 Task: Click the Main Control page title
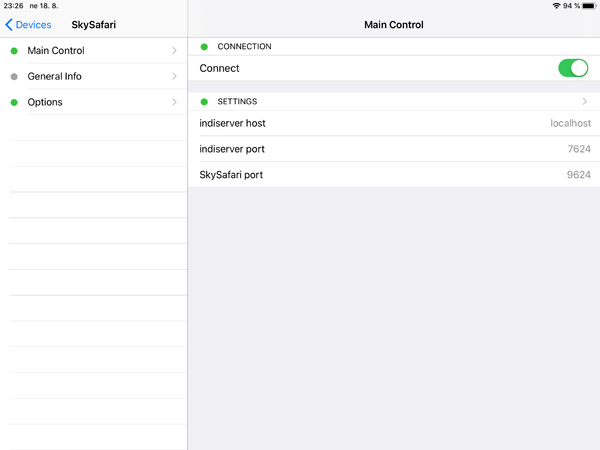tap(394, 25)
